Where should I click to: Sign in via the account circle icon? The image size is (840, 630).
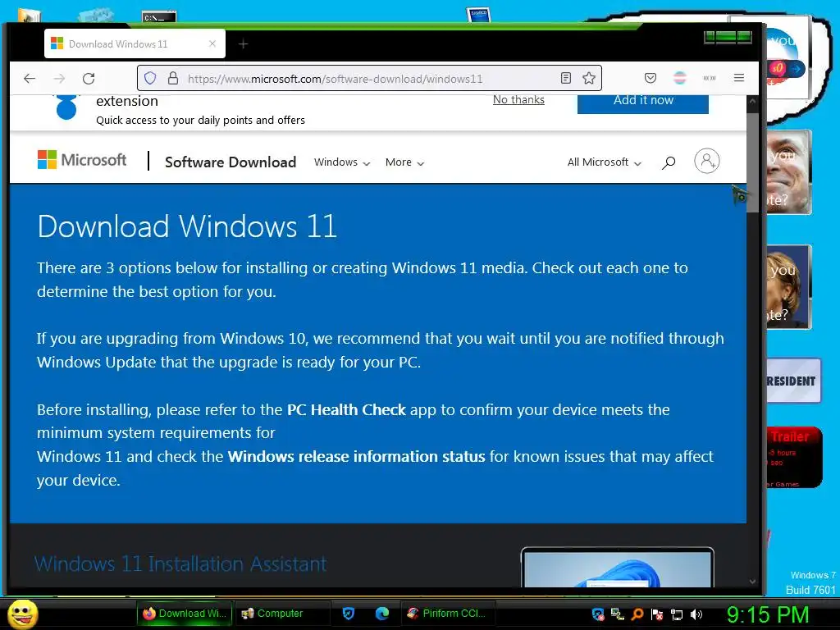click(707, 161)
